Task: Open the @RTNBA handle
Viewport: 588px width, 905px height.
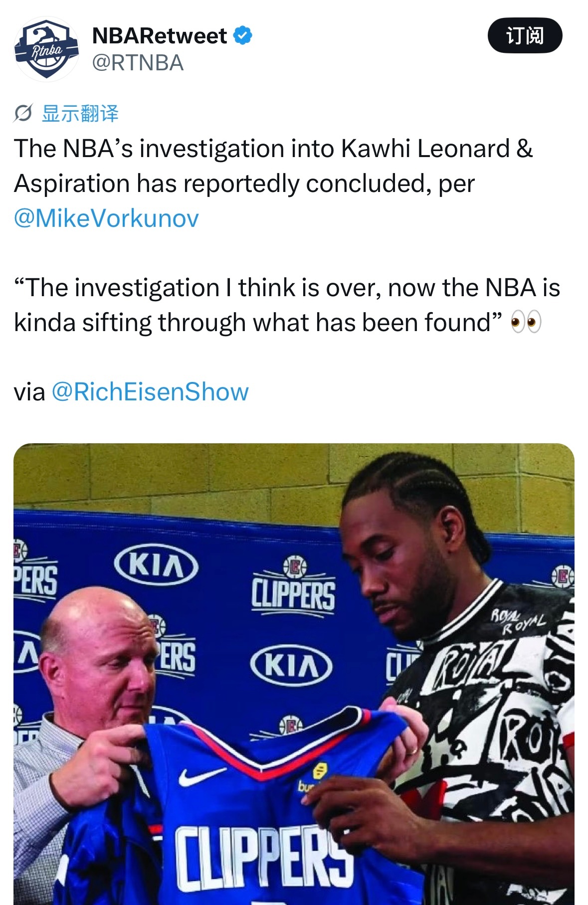Action: point(138,63)
